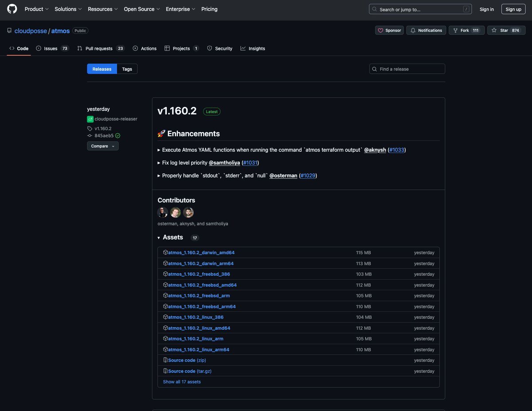Click the second contributor avatar
Screen dimensions: 532x411
coord(176,212)
